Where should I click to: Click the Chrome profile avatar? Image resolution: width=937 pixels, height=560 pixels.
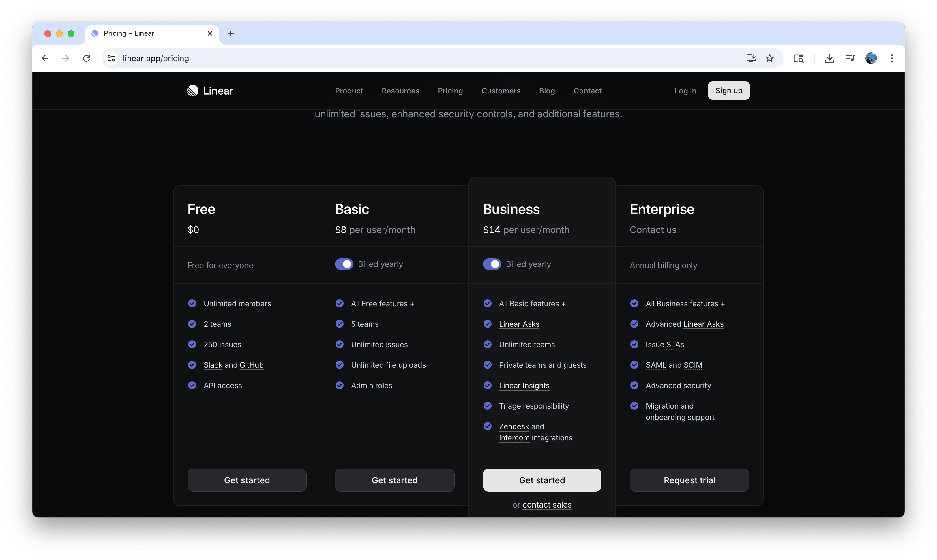871,58
